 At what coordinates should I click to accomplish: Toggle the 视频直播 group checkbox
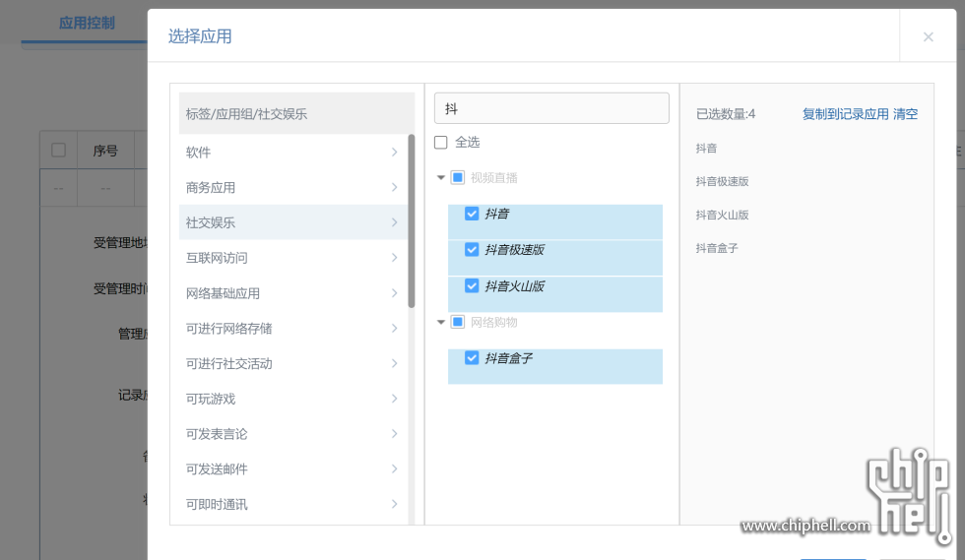(x=458, y=178)
